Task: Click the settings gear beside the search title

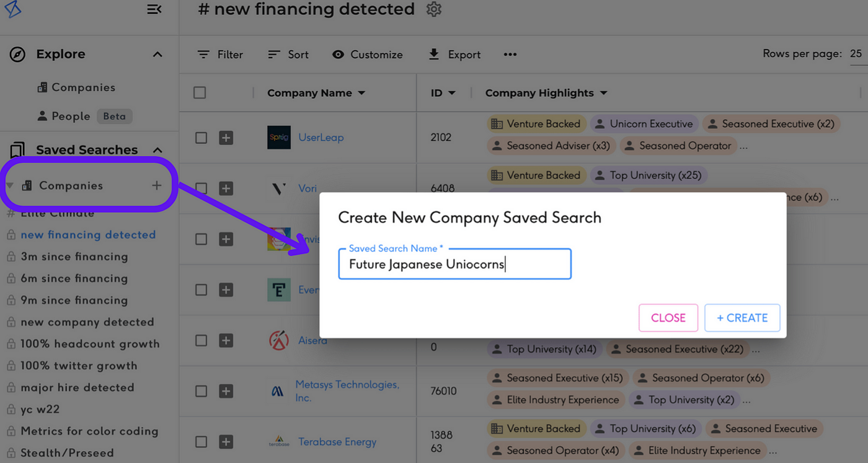Action: tap(434, 9)
